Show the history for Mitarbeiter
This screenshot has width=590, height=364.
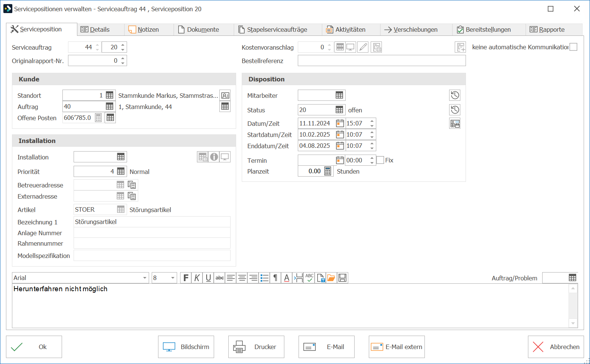coord(455,95)
